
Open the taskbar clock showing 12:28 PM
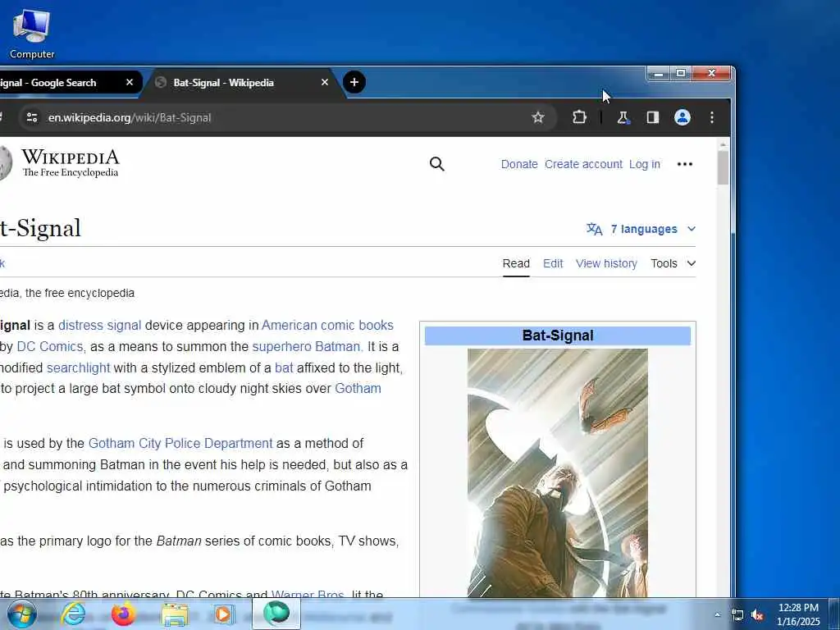click(x=798, y=614)
